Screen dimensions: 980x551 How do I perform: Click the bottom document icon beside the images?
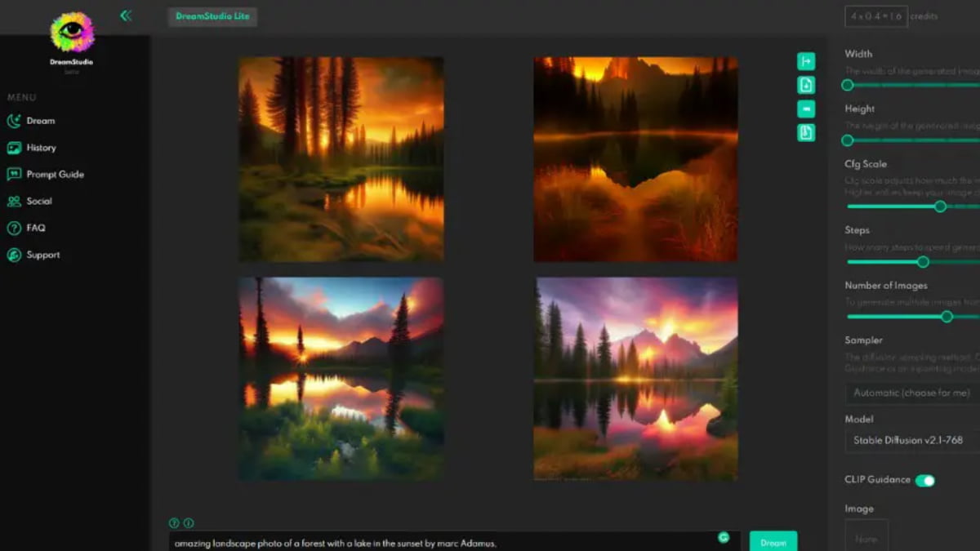pos(806,132)
